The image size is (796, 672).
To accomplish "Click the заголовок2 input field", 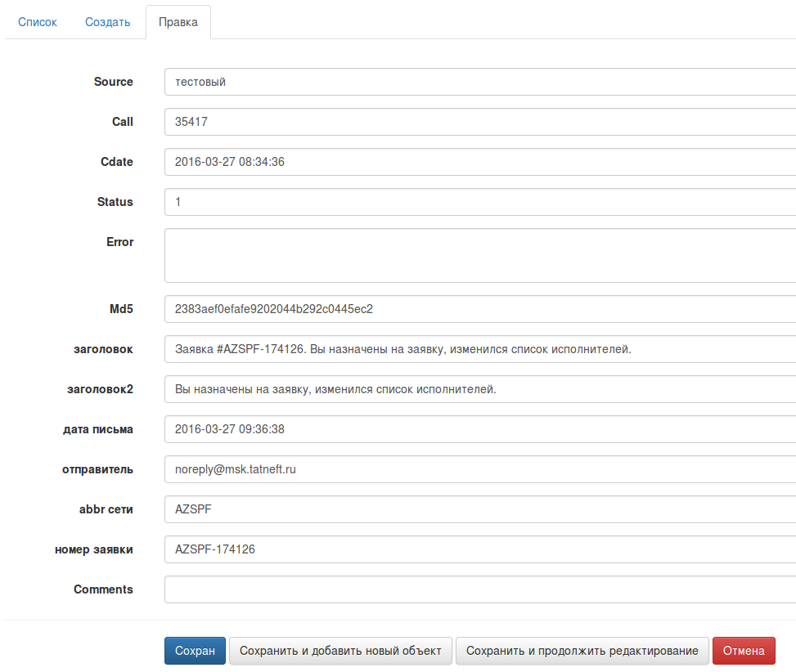I will point(479,389).
